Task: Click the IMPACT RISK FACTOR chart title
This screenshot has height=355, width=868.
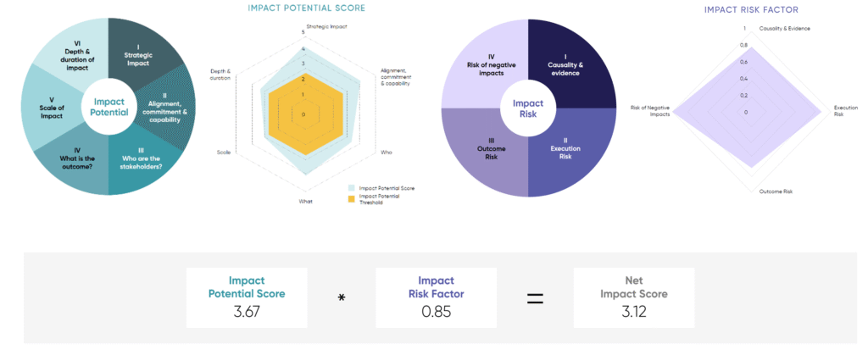Action: click(752, 10)
